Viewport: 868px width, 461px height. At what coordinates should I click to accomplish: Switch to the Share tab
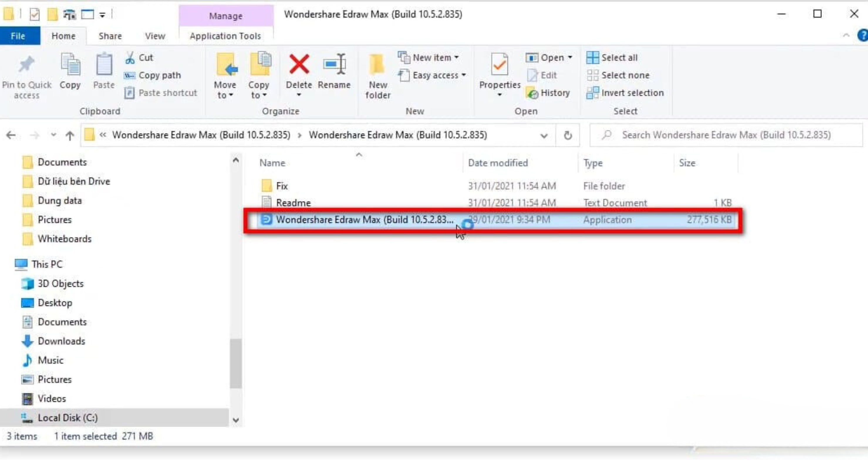pos(110,36)
